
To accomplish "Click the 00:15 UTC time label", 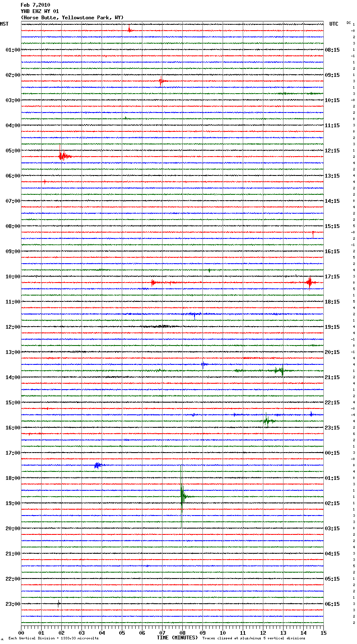I will pyautogui.click(x=332, y=453).
